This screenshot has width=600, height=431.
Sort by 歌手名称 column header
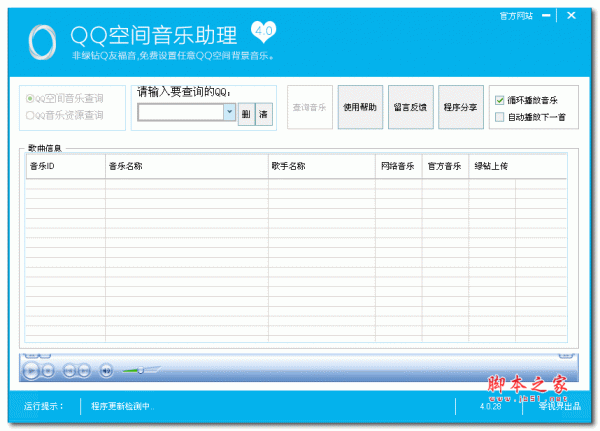pos(322,166)
